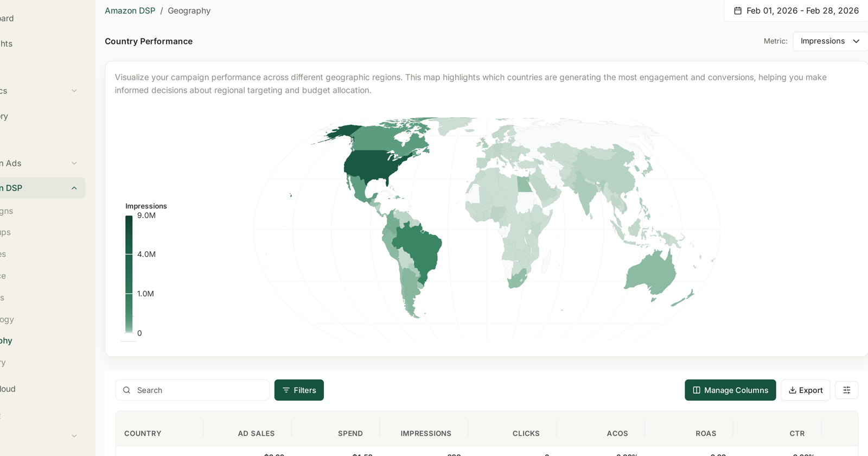The image size is (868, 456).
Task: Go to Amazon DSP breadcrumb link
Action: (x=130, y=11)
